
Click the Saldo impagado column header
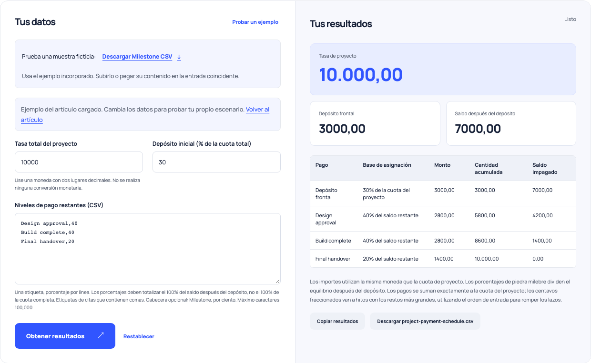[x=545, y=168]
